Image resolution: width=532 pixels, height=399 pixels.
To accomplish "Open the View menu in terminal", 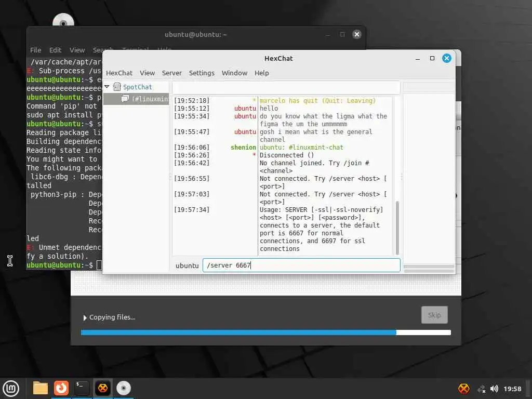I will [x=77, y=50].
